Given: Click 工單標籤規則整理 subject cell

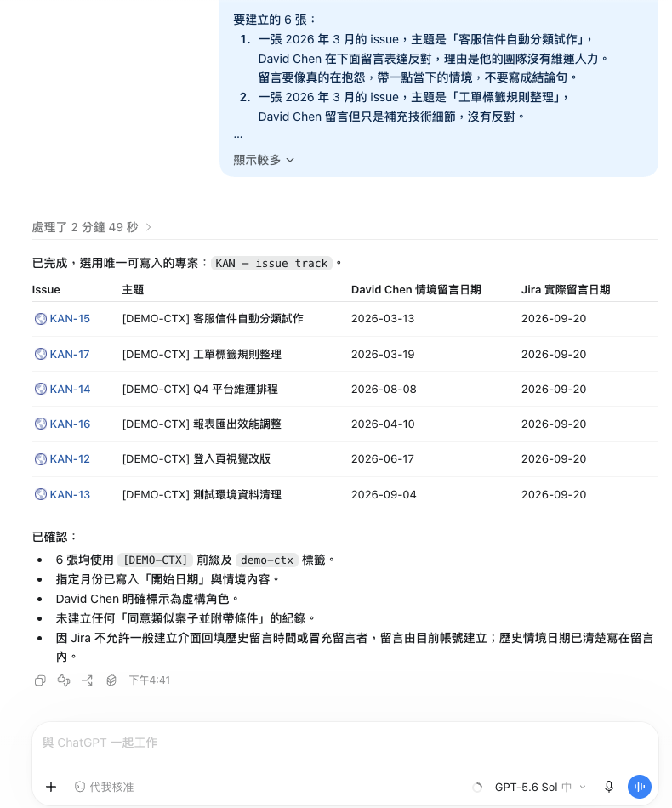Looking at the screenshot, I should click(202, 354).
